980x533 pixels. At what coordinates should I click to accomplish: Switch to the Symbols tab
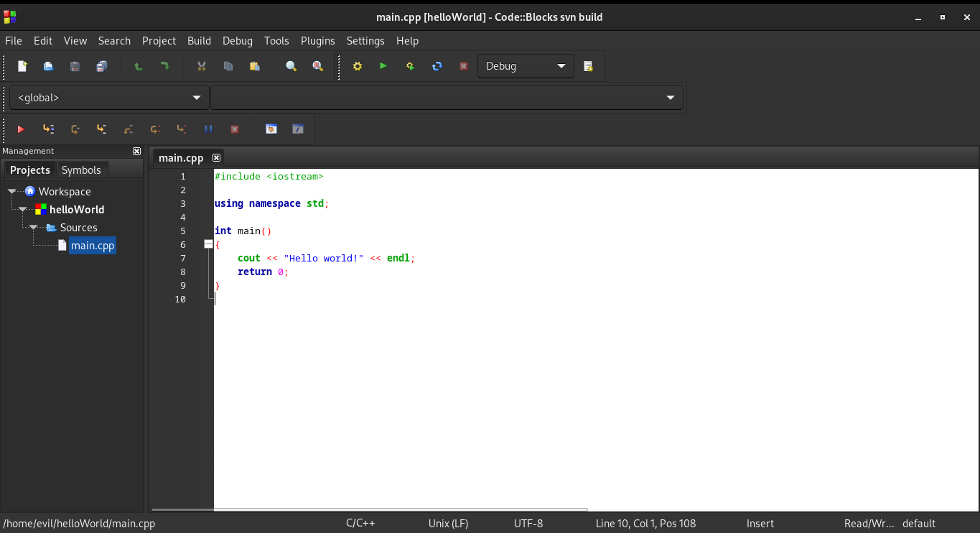pyautogui.click(x=81, y=170)
